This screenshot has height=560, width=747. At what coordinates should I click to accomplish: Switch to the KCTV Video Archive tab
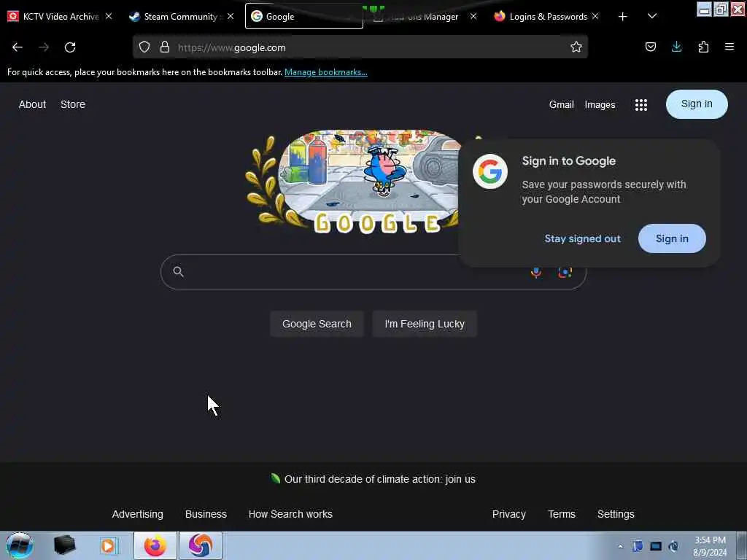click(60, 17)
